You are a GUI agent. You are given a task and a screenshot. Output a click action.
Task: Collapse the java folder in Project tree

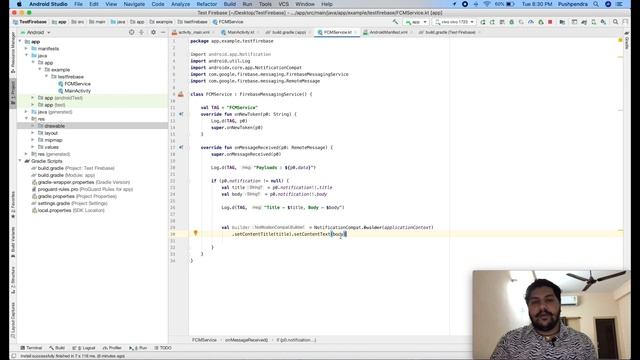pos(27,56)
